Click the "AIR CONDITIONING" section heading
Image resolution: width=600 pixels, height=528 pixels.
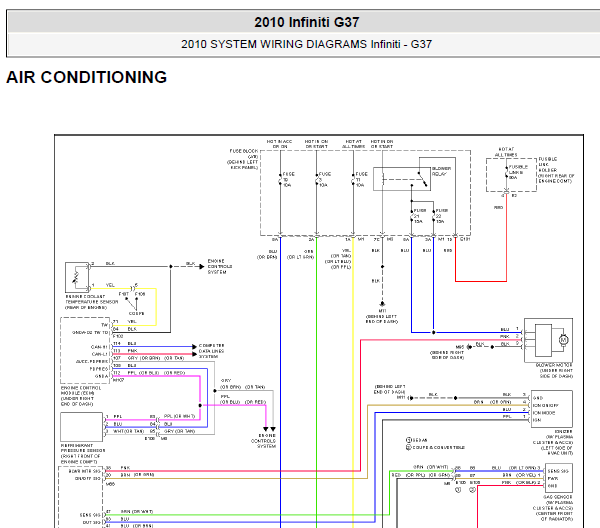point(86,77)
